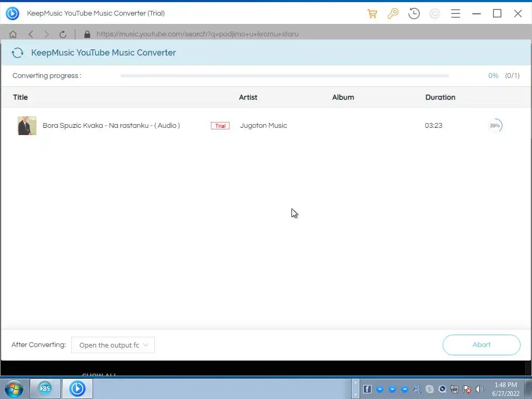Image resolution: width=532 pixels, height=399 pixels.
Task: Expand hidden tray icons arrow
Action: coord(355,389)
